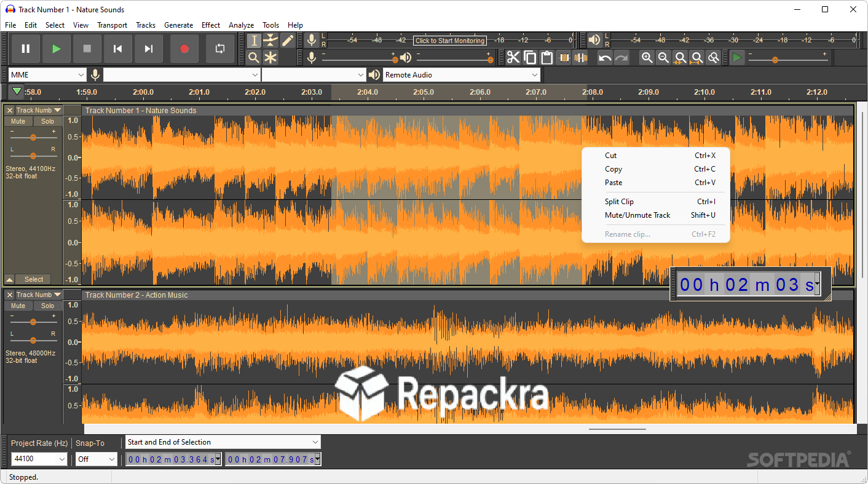868x484 pixels.
Task: Start playback with the green Play button
Action: pyautogui.click(x=57, y=49)
